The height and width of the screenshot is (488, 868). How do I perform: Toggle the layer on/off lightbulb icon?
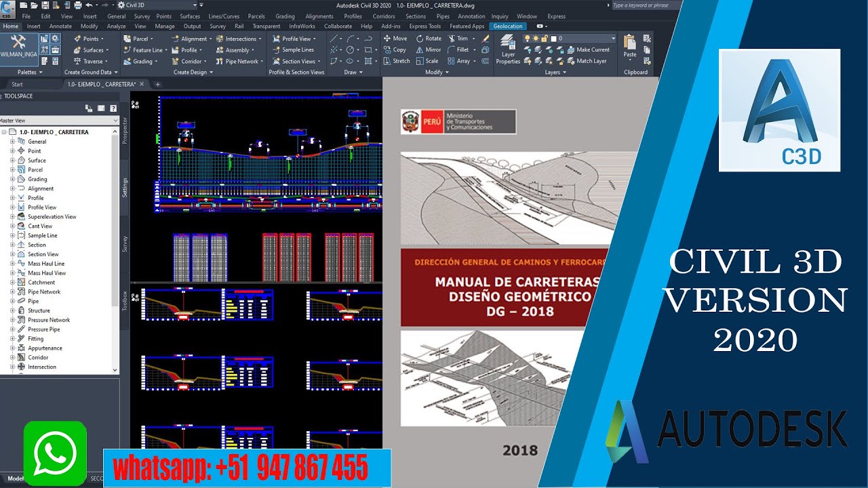pyautogui.click(x=526, y=39)
